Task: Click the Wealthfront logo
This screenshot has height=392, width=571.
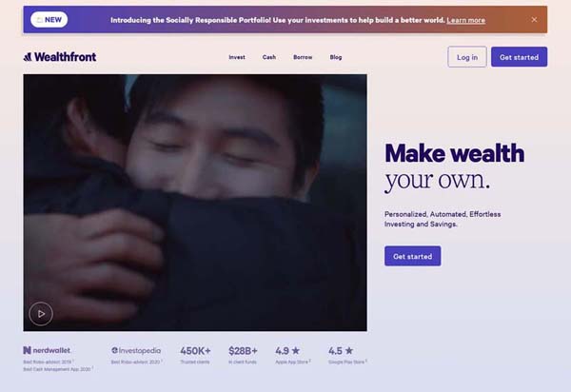Action: coord(60,57)
